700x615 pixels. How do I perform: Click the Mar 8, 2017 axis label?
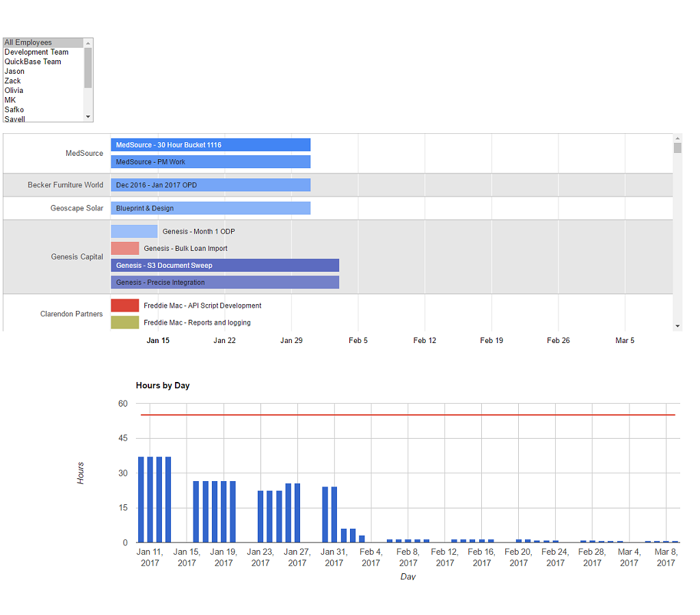666,558
